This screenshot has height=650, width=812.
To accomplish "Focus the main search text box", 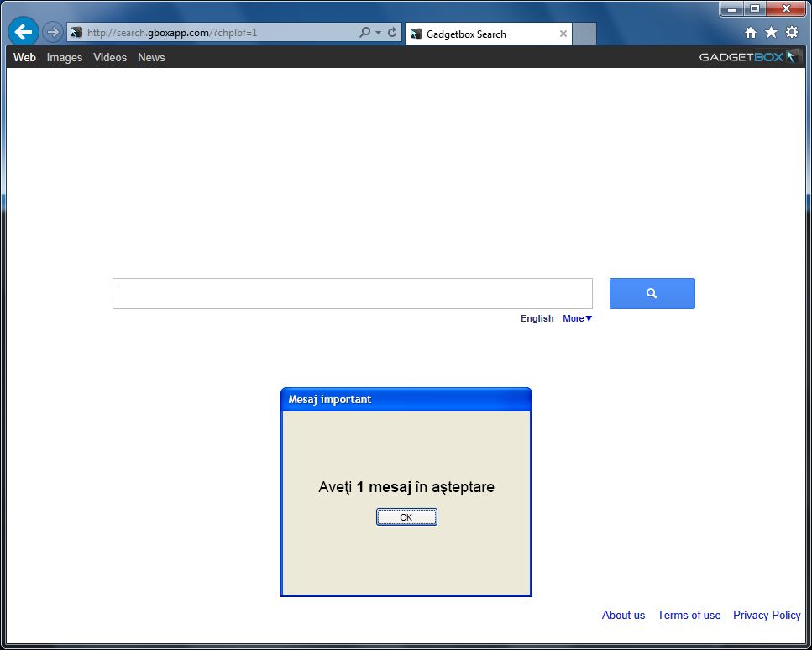I will point(353,294).
